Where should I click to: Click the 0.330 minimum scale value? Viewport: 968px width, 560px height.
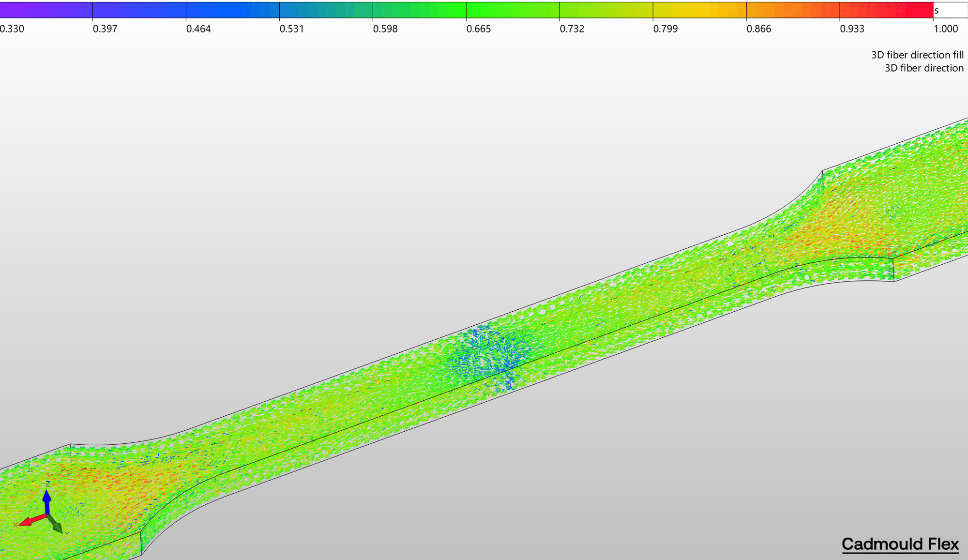tap(12, 29)
